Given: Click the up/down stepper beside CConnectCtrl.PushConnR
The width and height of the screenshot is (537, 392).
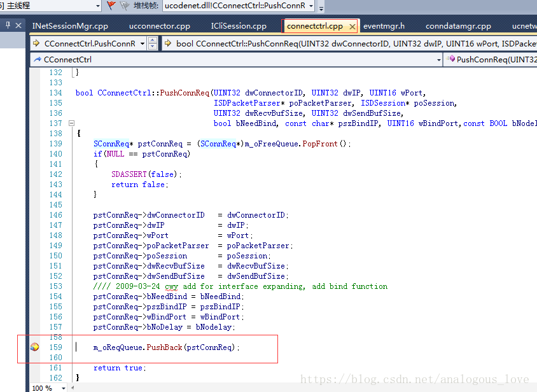Looking at the screenshot, I should [x=153, y=43].
